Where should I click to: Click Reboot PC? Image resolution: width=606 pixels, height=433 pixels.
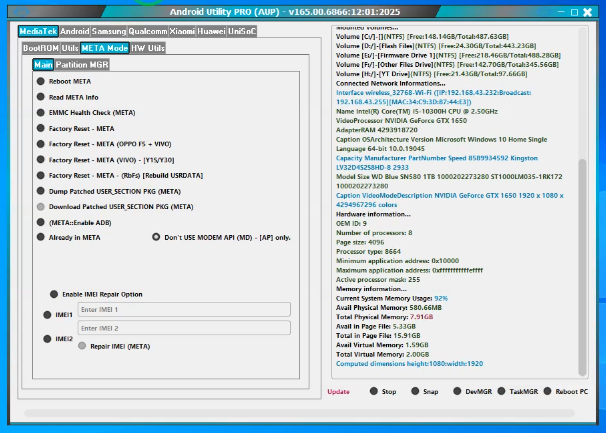pos(565,391)
